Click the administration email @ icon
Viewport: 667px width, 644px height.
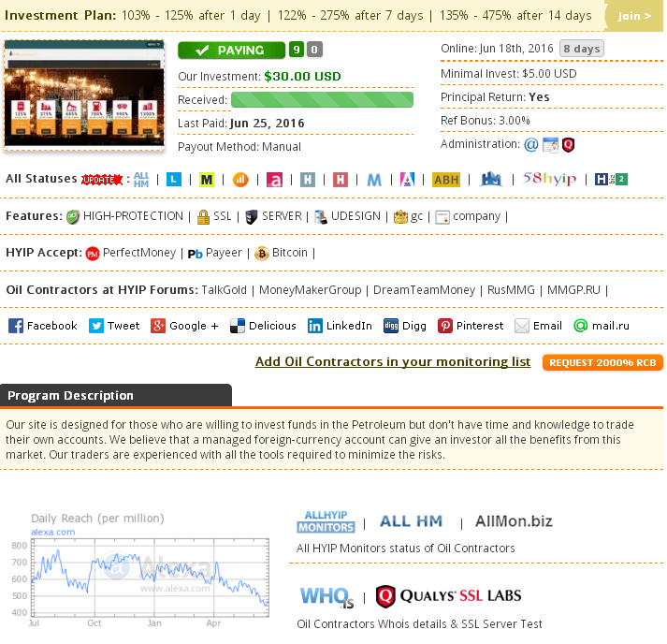coord(530,145)
